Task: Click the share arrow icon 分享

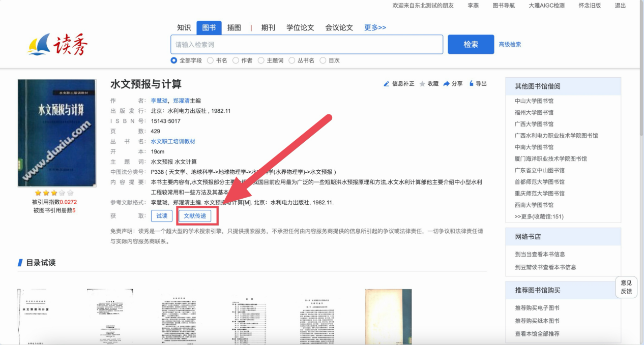Action: [446, 84]
